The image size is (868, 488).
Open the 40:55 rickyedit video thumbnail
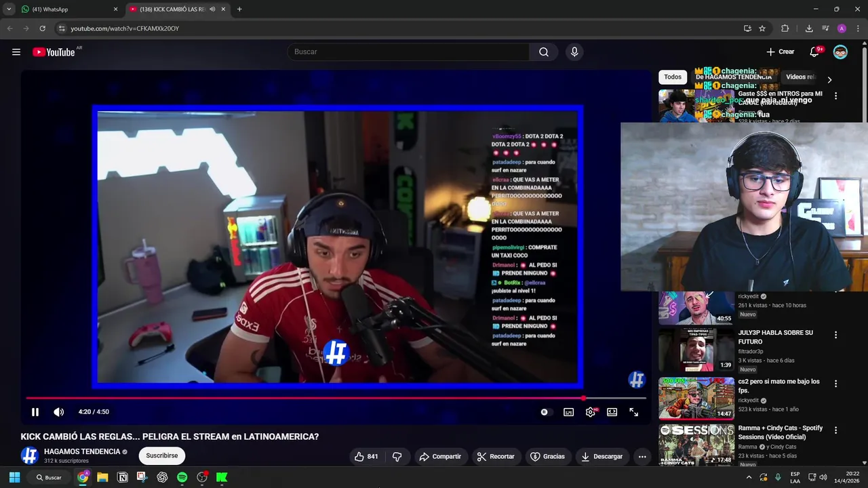pyautogui.click(x=696, y=308)
